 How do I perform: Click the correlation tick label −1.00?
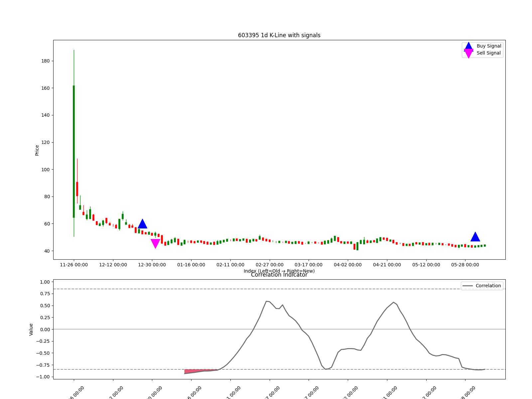point(43,377)
